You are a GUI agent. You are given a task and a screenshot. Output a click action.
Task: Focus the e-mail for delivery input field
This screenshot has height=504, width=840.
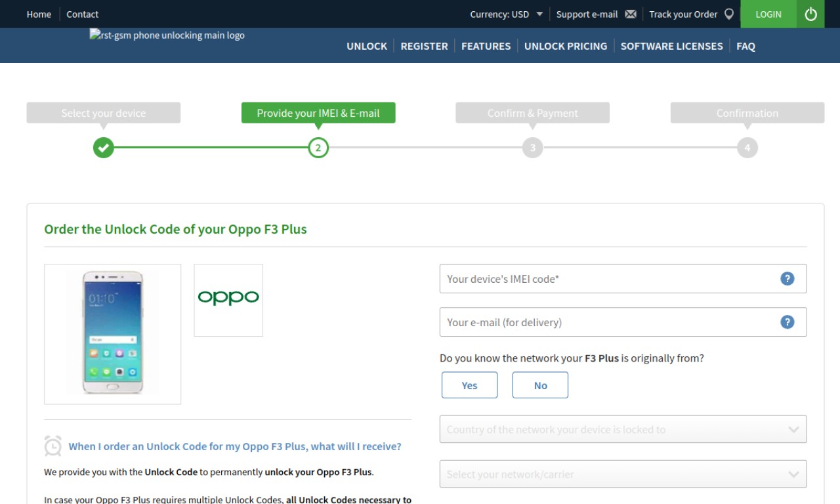623,322
